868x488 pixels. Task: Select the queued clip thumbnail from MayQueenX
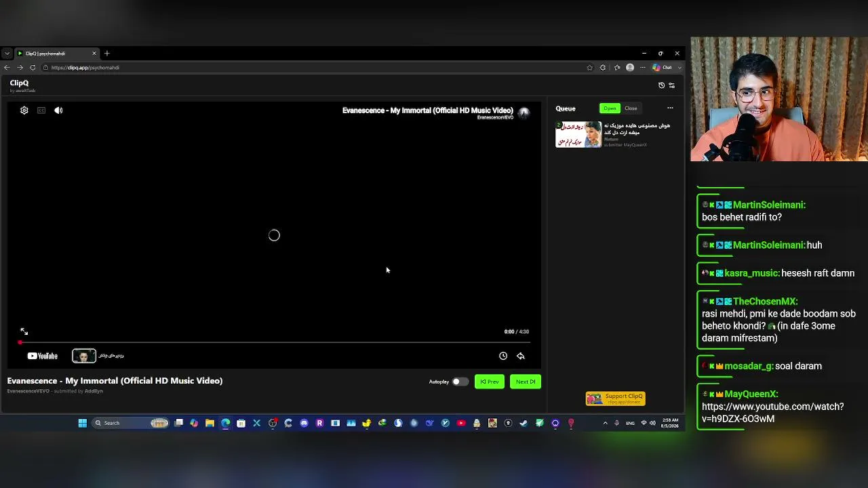(x=578, y=134)
